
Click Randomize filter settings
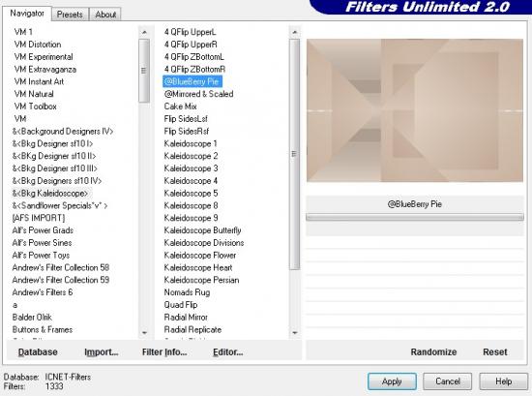pyautogui.click(x=433, y=351)
